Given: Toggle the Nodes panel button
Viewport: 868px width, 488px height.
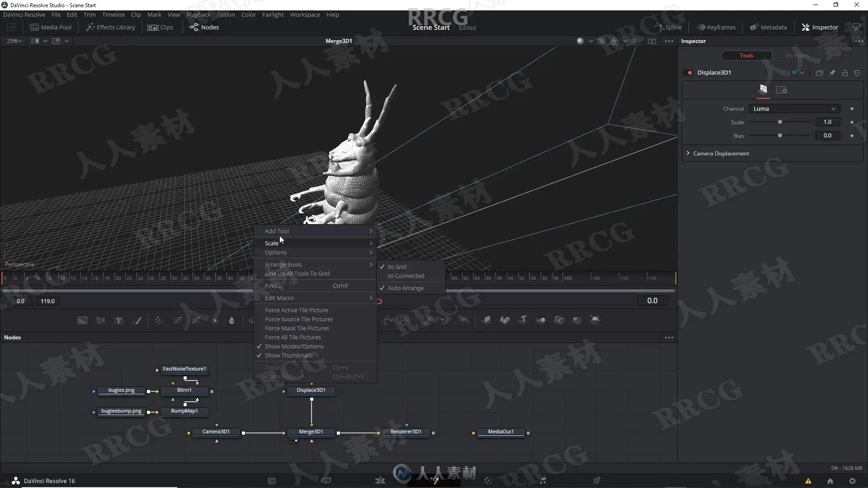Looking at the screenshot, I should tap(204, 27).
